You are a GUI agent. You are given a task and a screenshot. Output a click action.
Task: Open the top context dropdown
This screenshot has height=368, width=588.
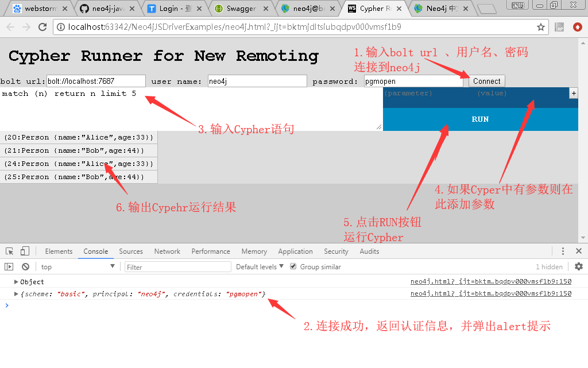click(x=78, y=267)
